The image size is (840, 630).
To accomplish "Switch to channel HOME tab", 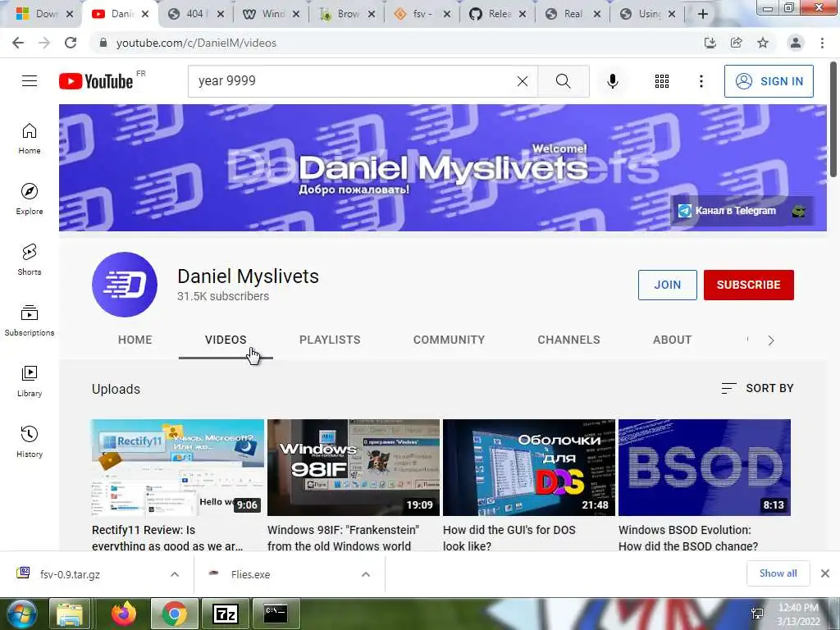I will tap(135, 340).
